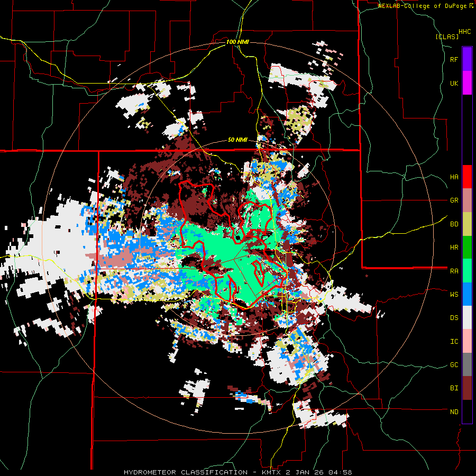Select the light pink IC legend swatch
476x476 pixels.
tap(467, 341)
